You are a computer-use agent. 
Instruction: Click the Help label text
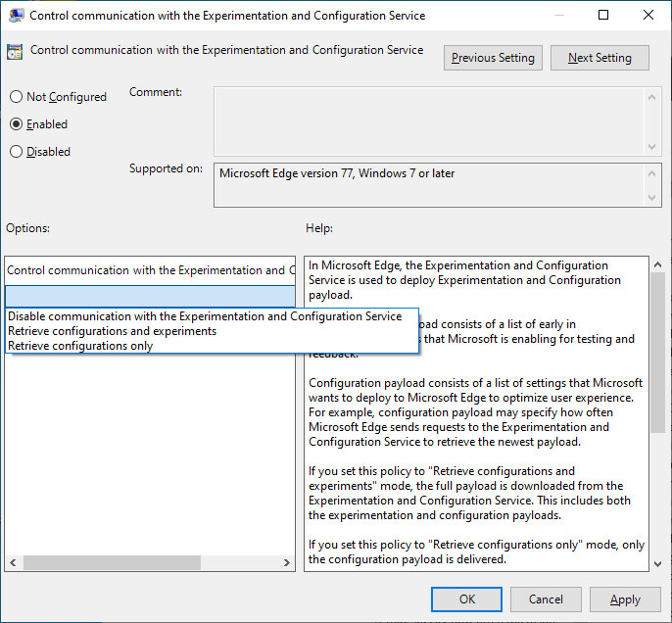pos(319,228)
